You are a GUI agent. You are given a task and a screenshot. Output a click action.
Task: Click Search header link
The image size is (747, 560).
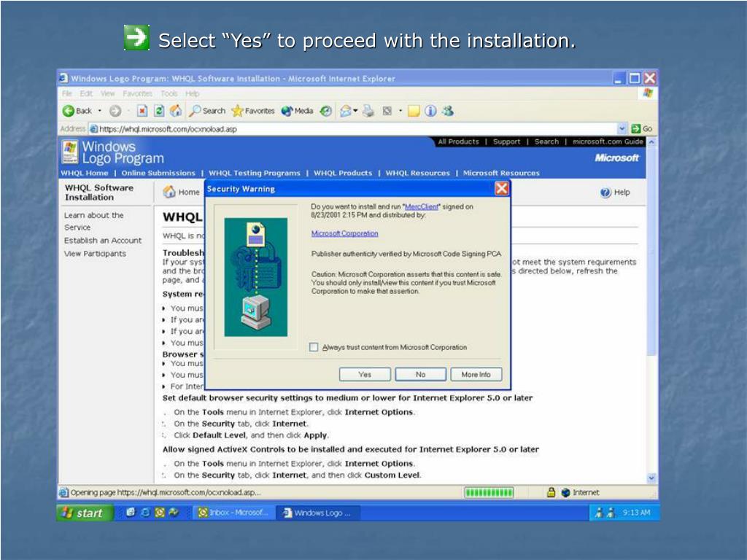tap(546, 141)
